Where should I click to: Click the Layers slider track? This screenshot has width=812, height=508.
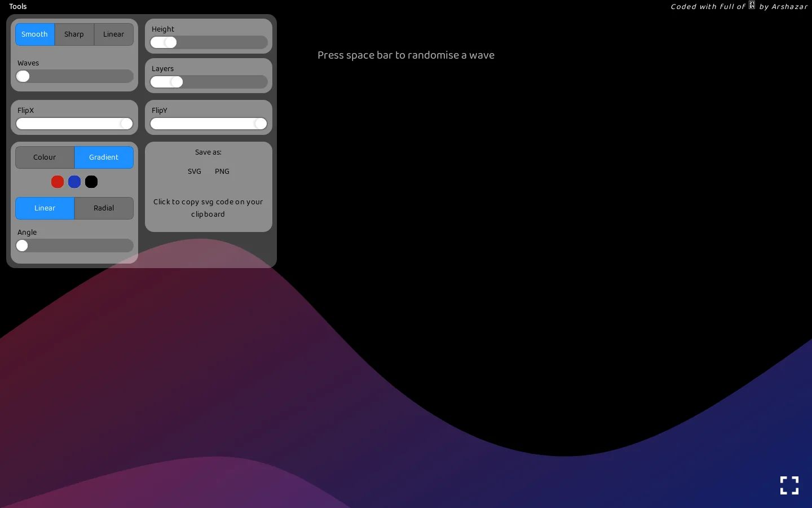pos(209,82)
